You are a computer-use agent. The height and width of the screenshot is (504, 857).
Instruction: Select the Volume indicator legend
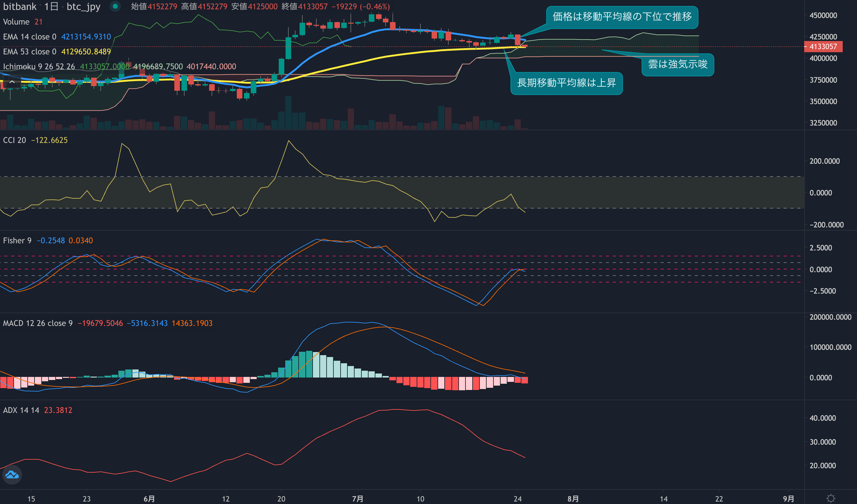point(16,22)
